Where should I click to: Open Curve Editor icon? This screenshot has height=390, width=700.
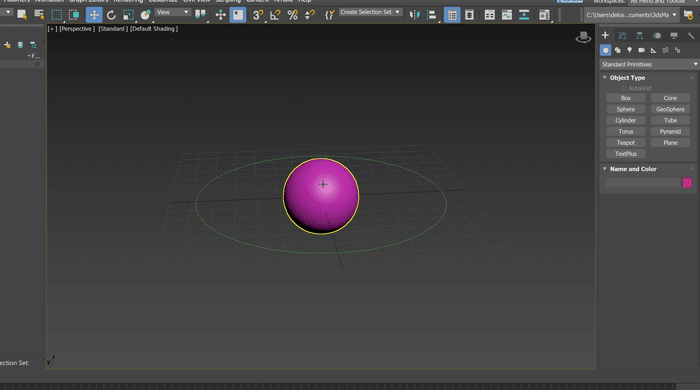(507, 15)
